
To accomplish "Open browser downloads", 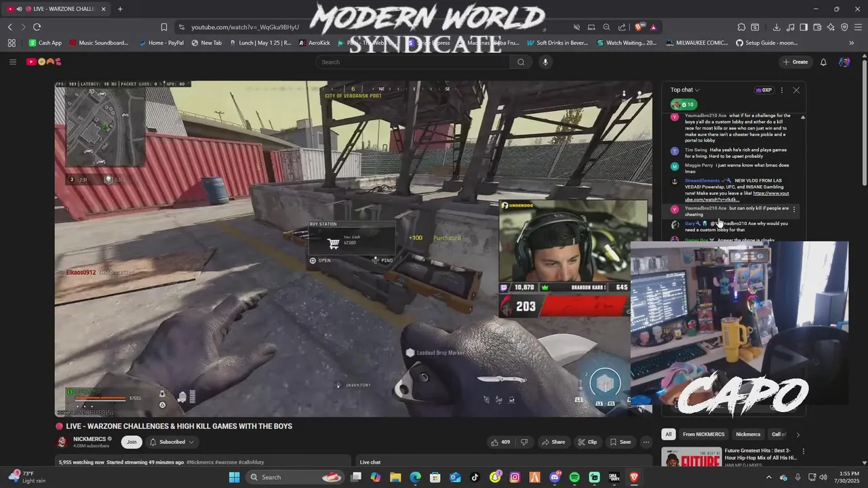I will coord(776,27).
